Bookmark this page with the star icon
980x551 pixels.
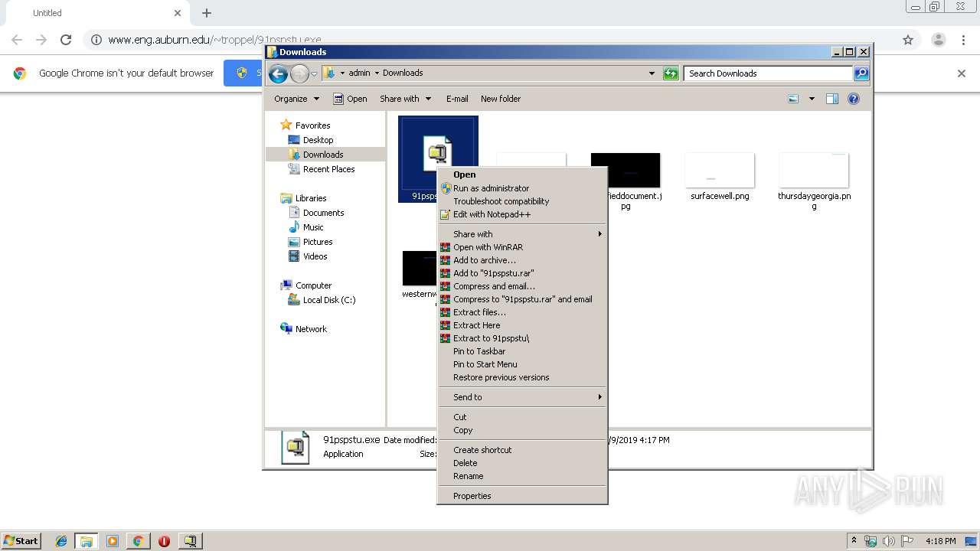908,40
